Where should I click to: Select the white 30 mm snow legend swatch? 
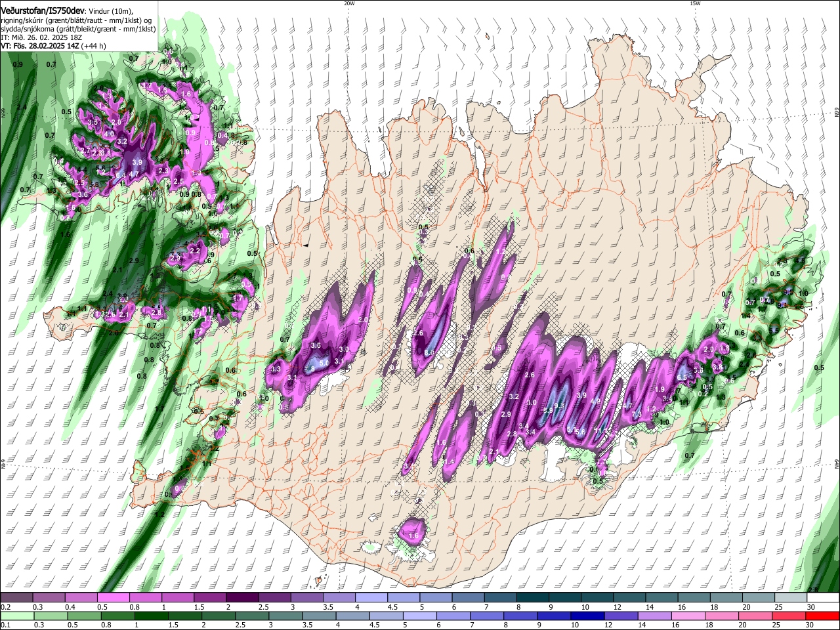(823, 598)
